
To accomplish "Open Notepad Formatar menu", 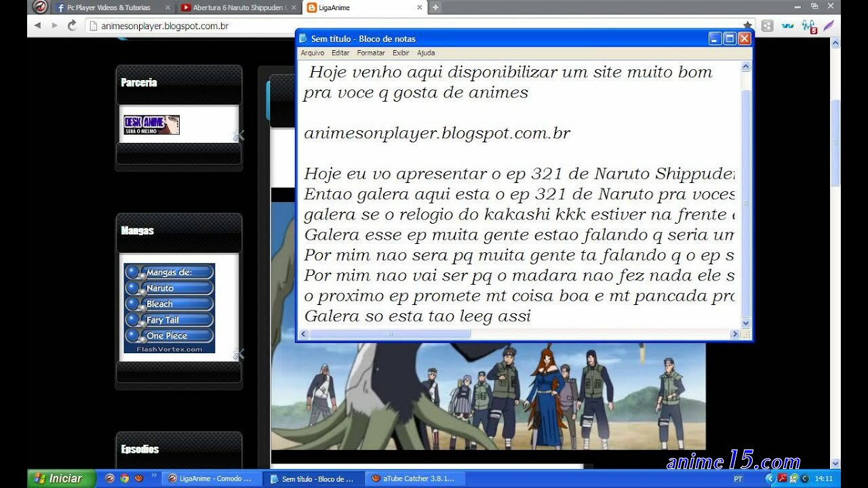I will (x=371, y=53).
